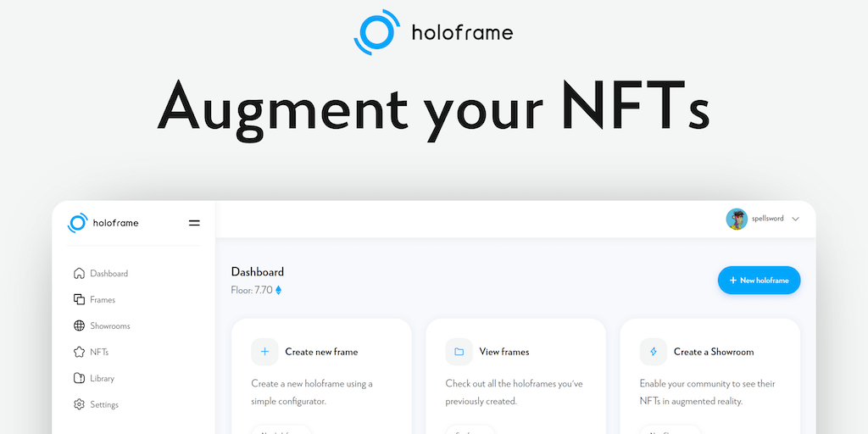
Task: Open NFTs from the sidebar
Action: click(100, 352)
